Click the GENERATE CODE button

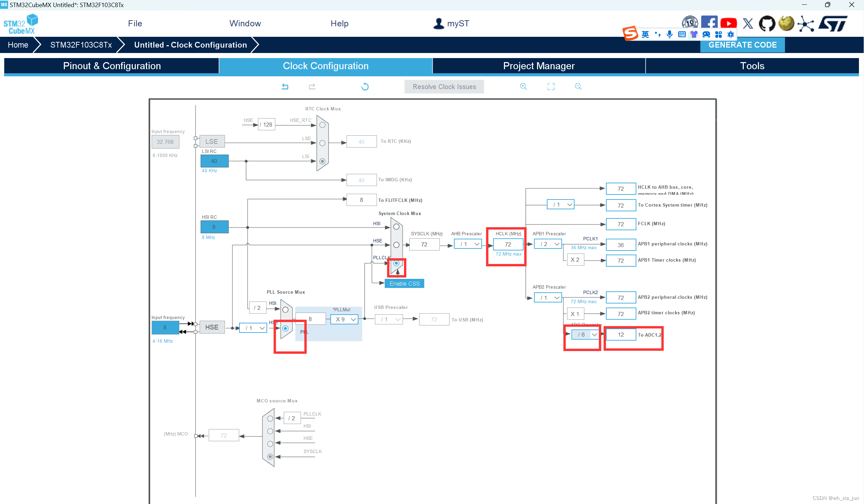(743, 45)
